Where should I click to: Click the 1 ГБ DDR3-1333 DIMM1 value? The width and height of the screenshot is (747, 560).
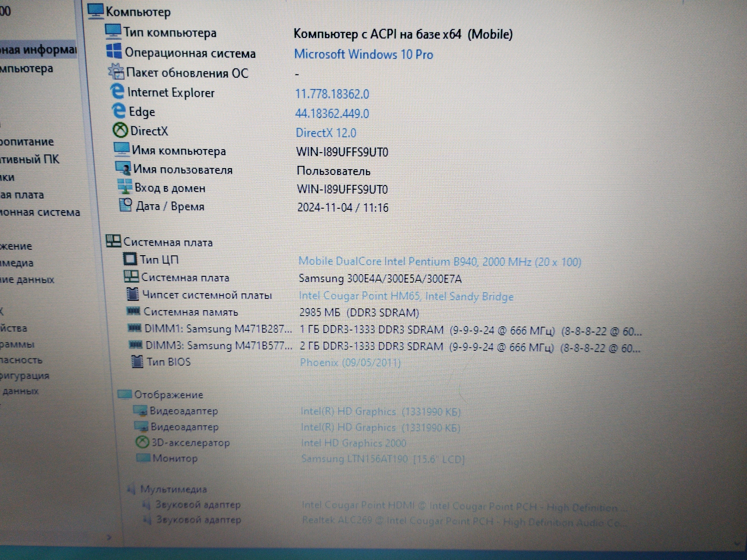[x=471, y=331]
